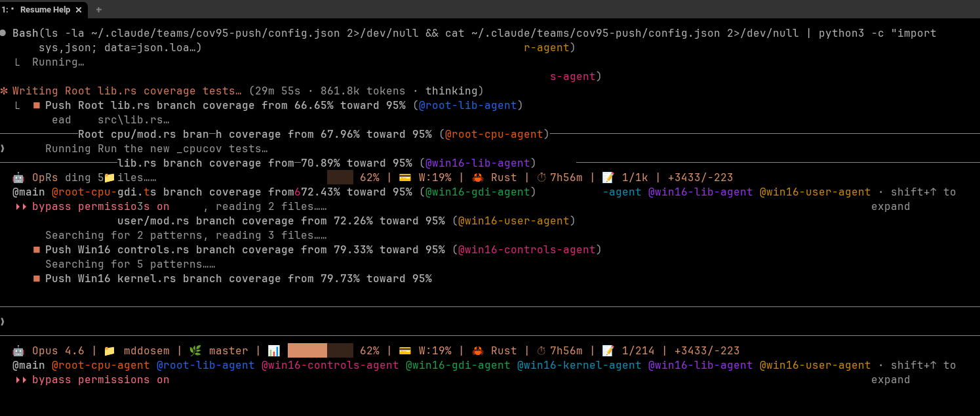Click the double-arrow icon before bypass permissions
The image size is (980, 416).
pos(21,379)
